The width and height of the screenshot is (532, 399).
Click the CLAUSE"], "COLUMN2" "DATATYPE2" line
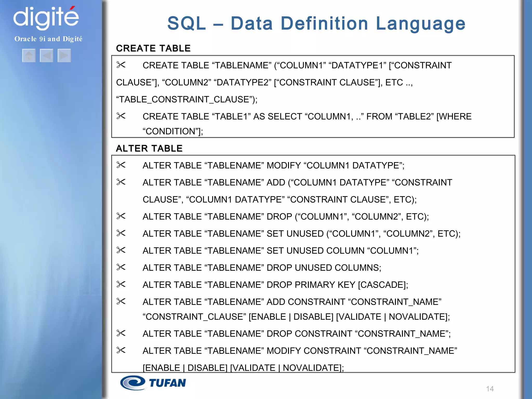[x=264, y=83]
